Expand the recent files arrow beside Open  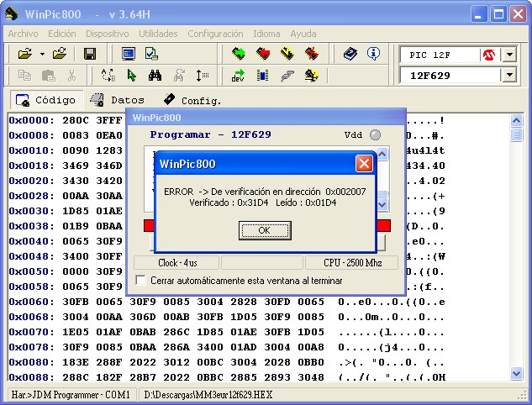click(42, 54)
